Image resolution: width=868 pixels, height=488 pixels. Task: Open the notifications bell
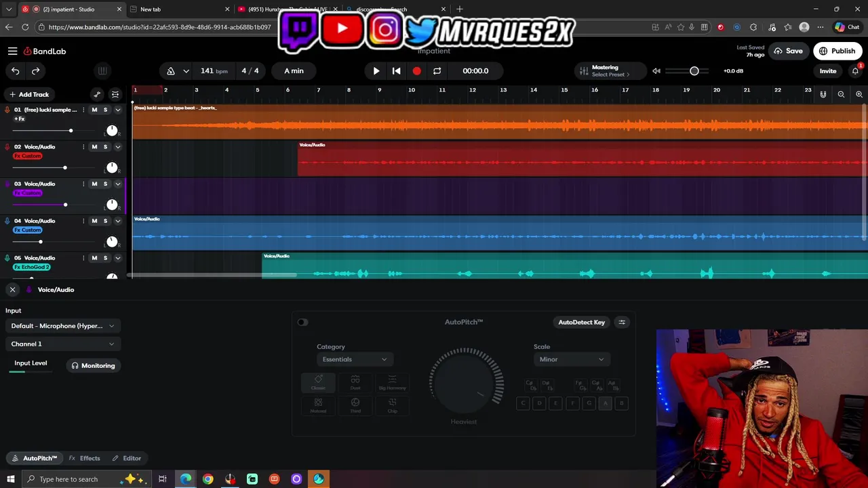855,70
